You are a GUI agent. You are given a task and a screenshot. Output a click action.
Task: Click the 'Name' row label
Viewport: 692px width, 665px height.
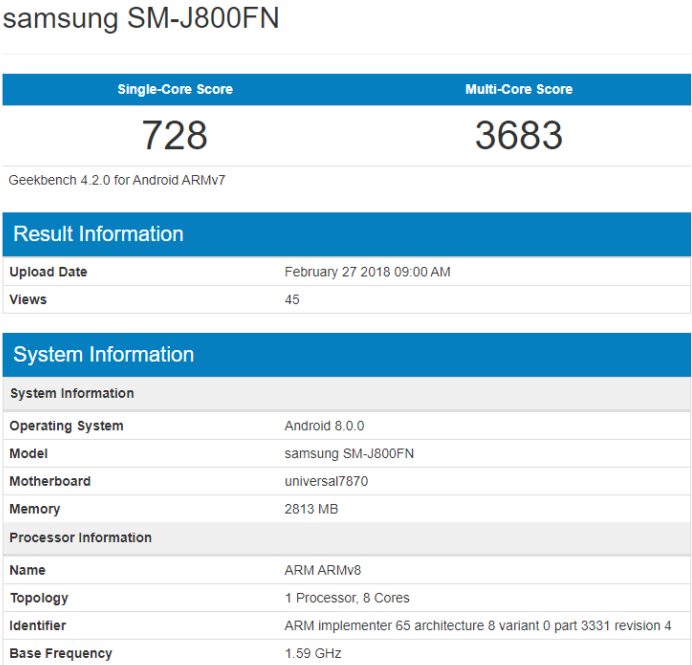[x=27, y=570]
